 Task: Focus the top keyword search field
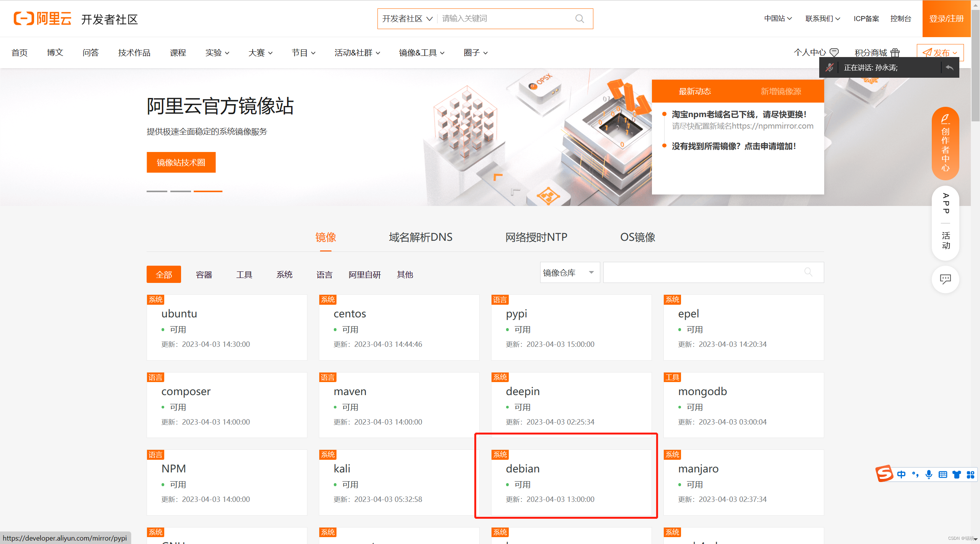[x=505, y=18]
